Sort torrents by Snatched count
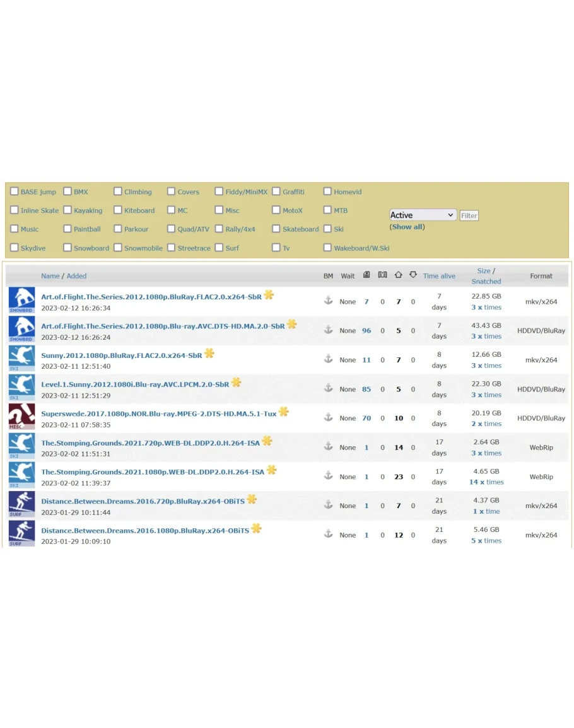This screenshot has height=728, width=574. (x=486, y=281)
